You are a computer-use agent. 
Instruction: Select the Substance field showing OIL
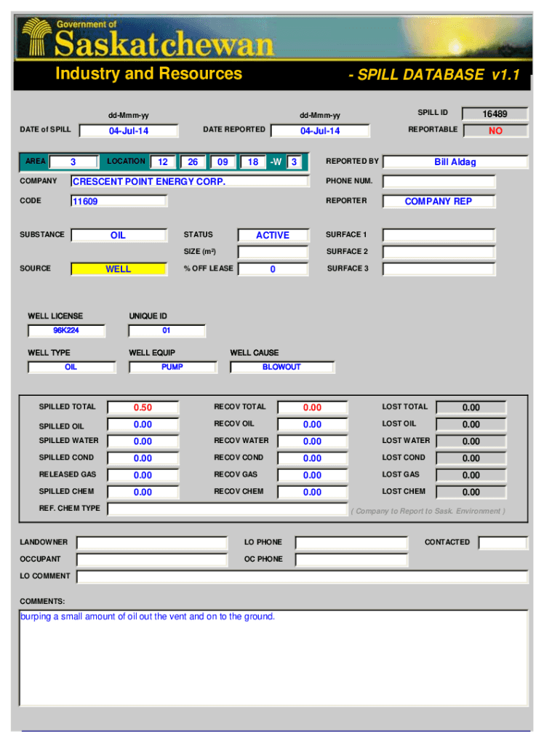pos(118,236)
